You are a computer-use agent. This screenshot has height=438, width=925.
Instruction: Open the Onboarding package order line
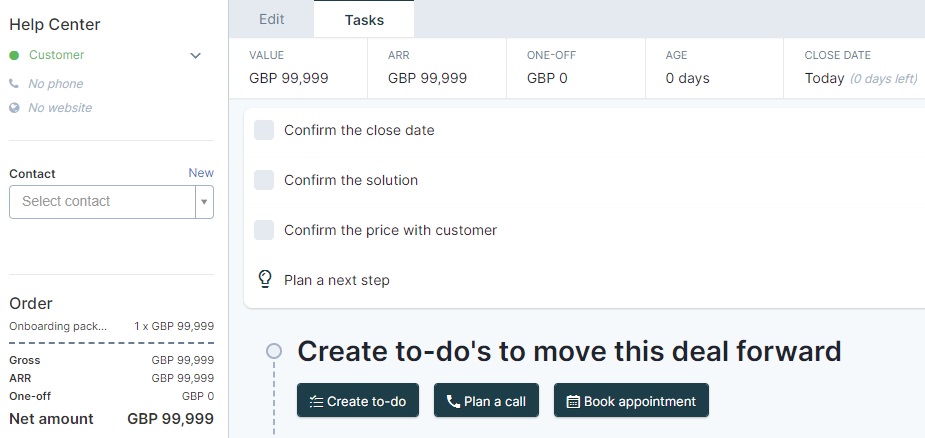coord(111,326)
